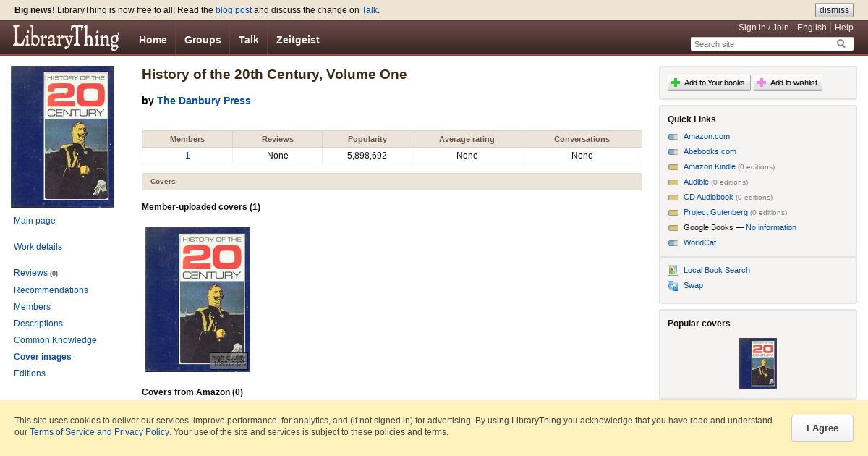Click the search magnifier icon

[841, 44]
